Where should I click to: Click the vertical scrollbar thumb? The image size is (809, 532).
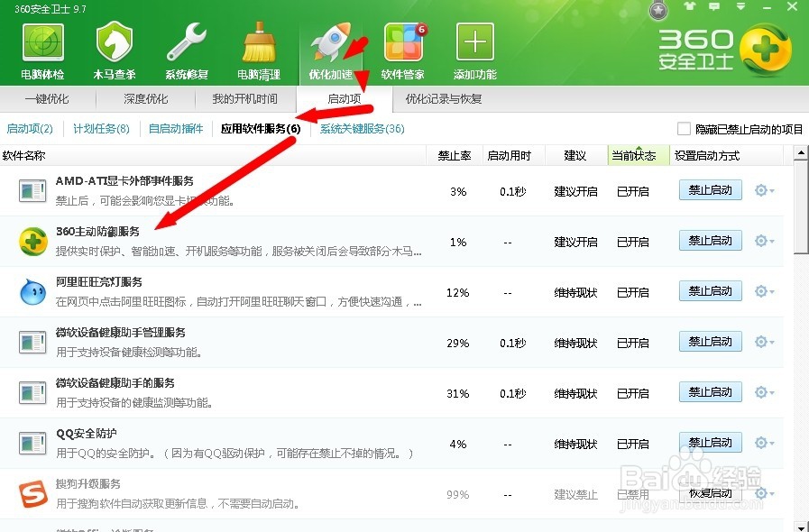(801, 206)
